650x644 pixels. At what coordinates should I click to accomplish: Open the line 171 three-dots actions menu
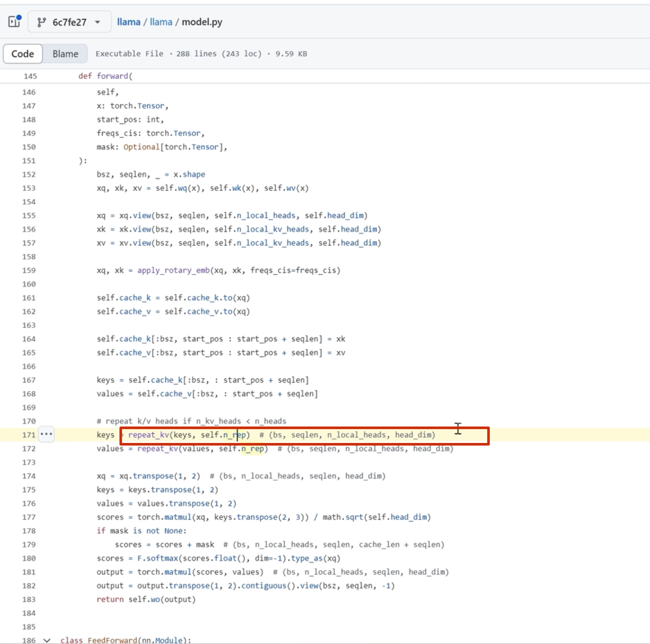pos(47,434)
